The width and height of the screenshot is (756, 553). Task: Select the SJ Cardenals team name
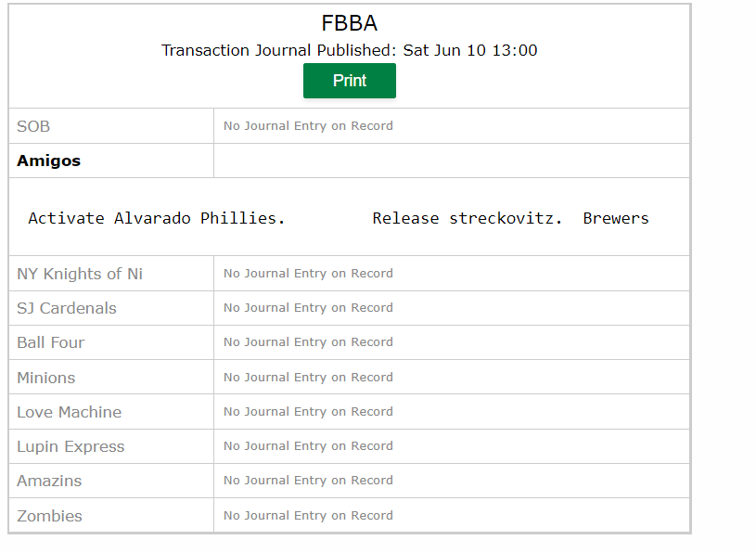coord(67,308)
